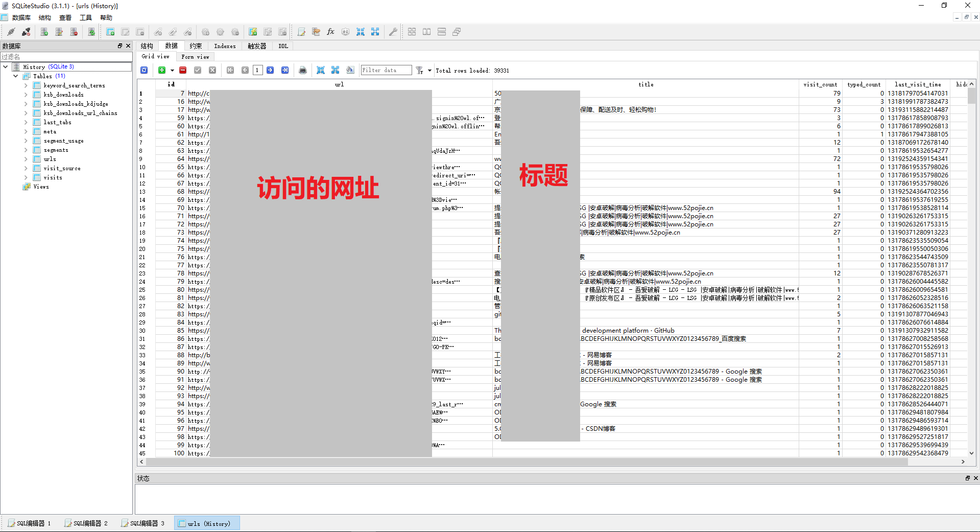Sort by the last_visit_time column header
The image size is (980, 532).
click(x=918, y=84)
